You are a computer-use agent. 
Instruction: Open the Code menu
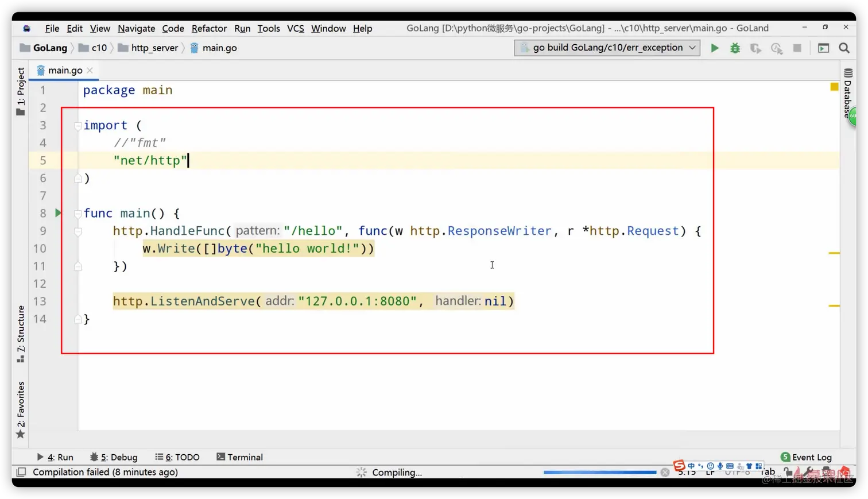point(173,28)
